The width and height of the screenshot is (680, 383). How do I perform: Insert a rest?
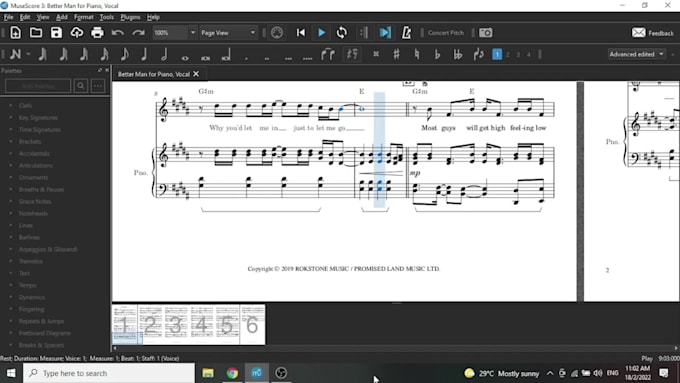click(x=352, y=54)
